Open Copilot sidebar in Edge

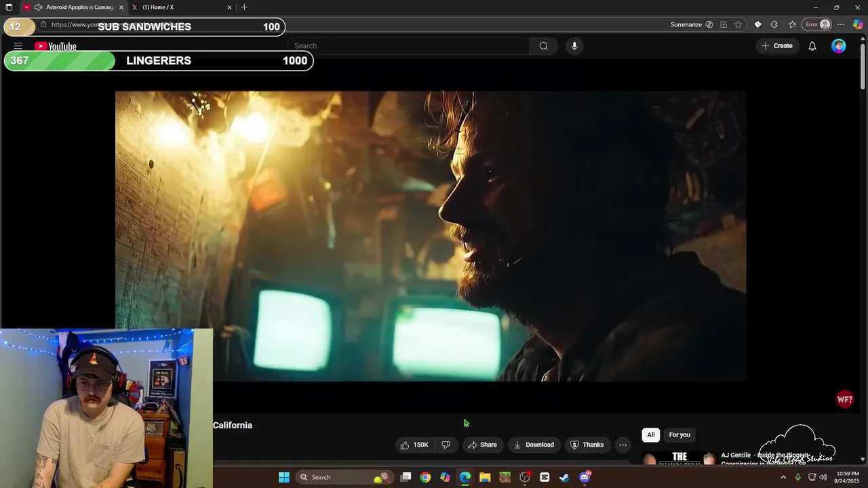(858, 24)
